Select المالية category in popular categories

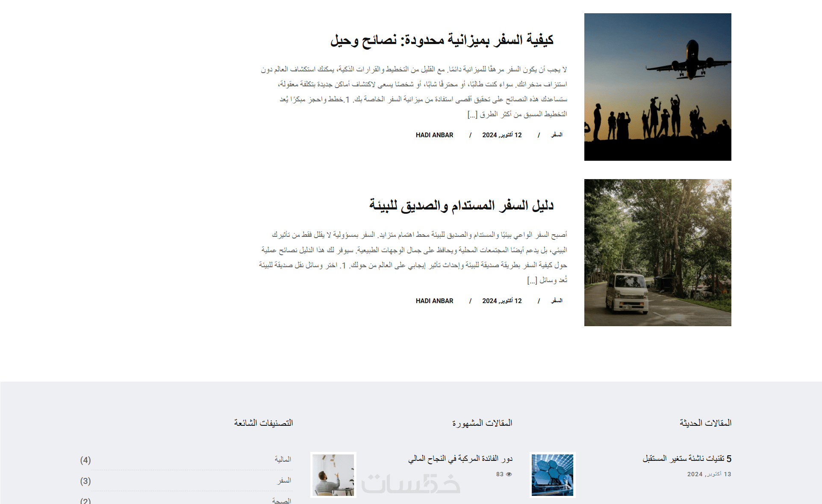point(283,460)
